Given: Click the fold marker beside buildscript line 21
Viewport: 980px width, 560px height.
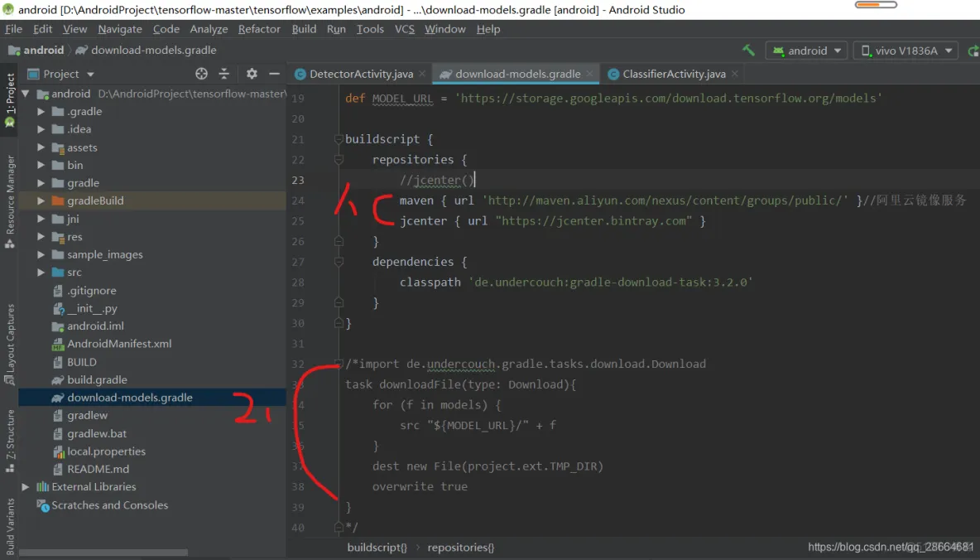Looking at the screenshot, I should (x=339, y=139).
